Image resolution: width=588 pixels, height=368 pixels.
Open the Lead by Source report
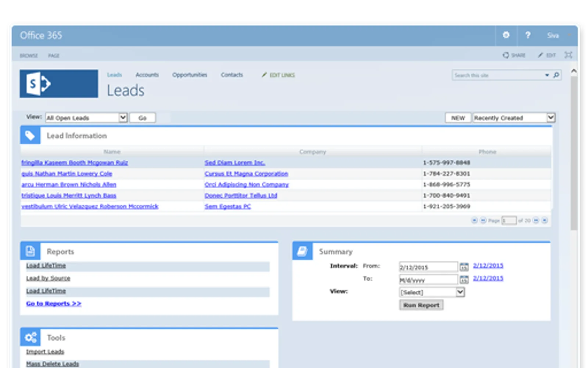click(48, 278)
